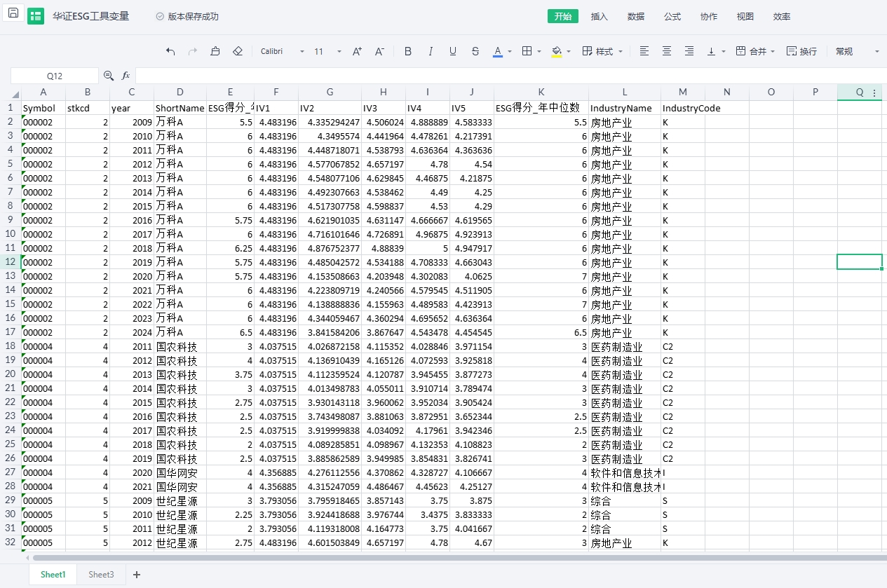The image size is (887, 588).
Task: Open the Calibri font name dropdown
Action: pos(283,51)
